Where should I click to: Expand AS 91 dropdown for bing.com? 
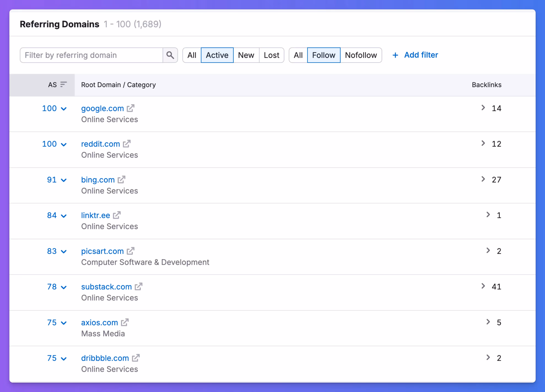(64, 180)
